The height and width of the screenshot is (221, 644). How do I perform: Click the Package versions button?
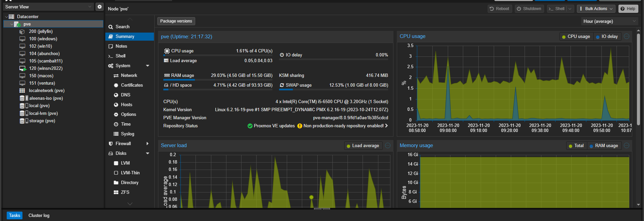coord(176,21)
